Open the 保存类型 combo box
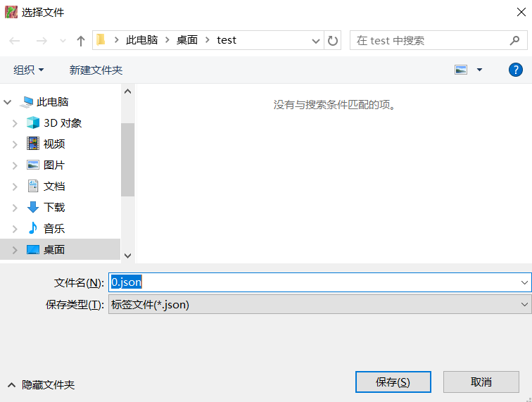The width and height of the screenshot is (532, 402). 319,304
